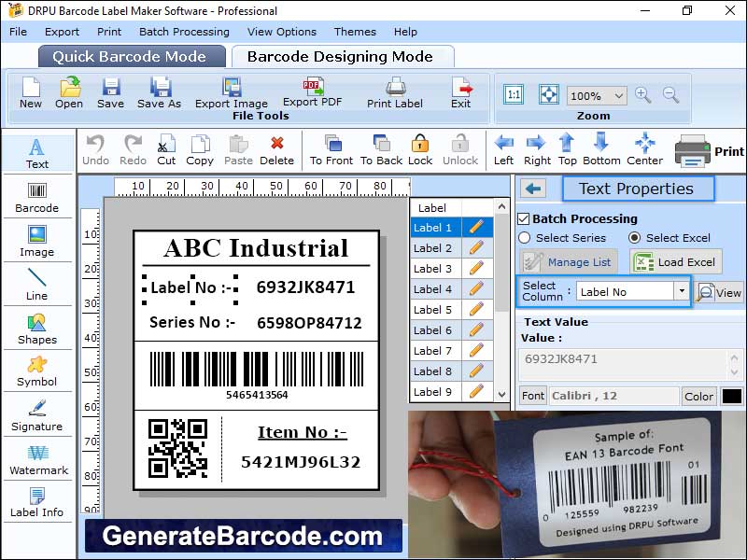Switch to Barcode Designing Mode tab
747x560 pixels.
point(343,56)
